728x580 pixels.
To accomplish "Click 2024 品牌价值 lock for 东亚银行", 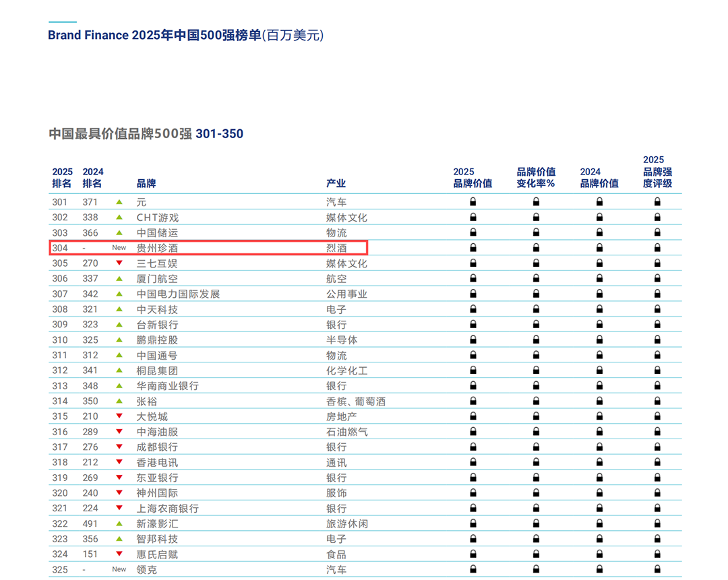I will point(599,478).
